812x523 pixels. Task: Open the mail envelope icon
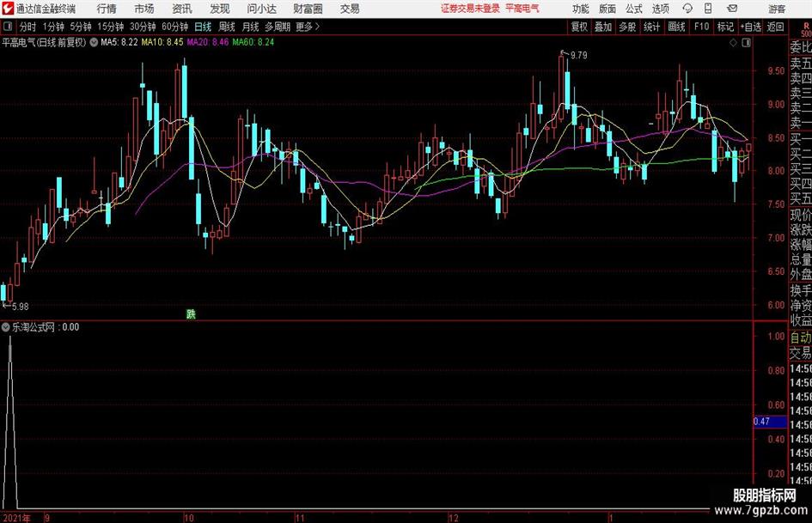(732, 9)
